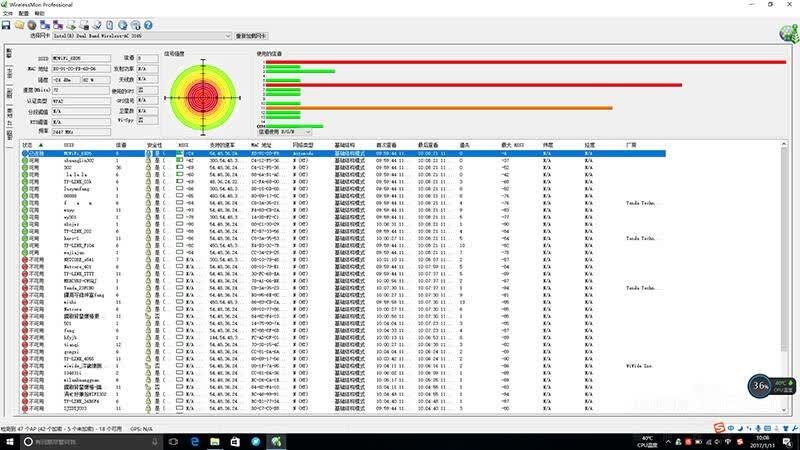Screen dimensions: 800x450
Task: Open File Explorer from the taskbar
Action: pos(215,442)
